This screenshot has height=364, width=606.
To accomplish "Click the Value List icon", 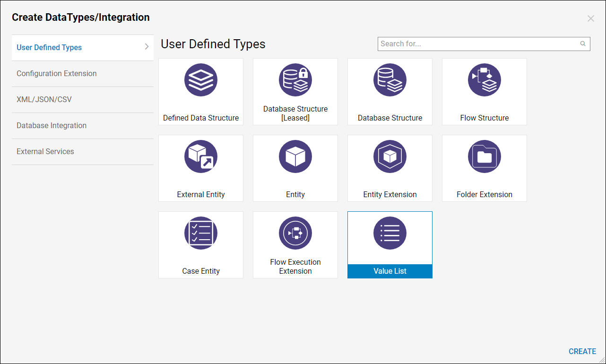I will pyautogui.click(x=390, y=233).
